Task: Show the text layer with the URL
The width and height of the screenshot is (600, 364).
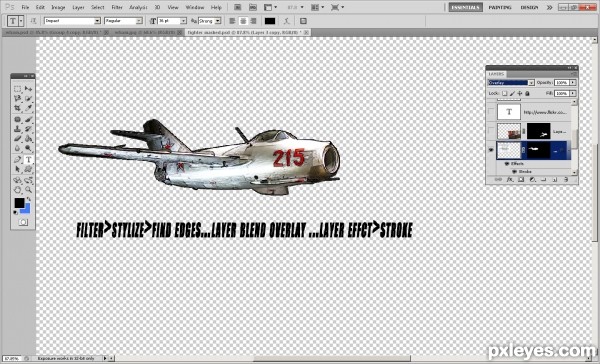Action: pos(491,111)
